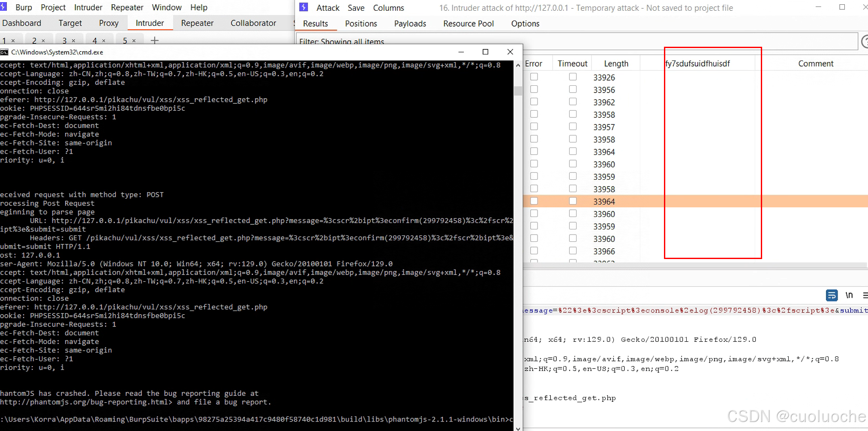The image size is (868, 431).
Task: Open the Repeater menu in Burp menu bar
Action: pyautogui.click(x=127, y=7)
